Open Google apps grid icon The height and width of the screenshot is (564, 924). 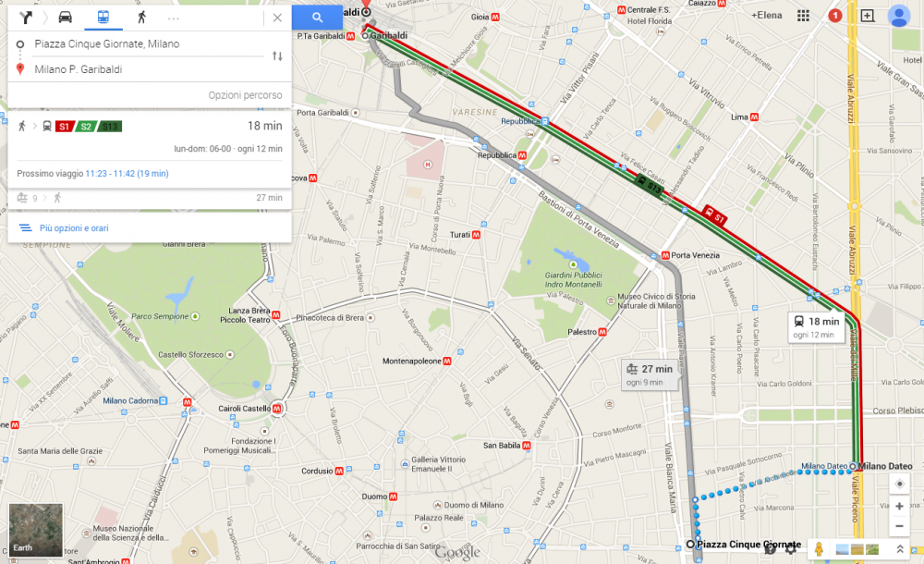coord(803,16)
